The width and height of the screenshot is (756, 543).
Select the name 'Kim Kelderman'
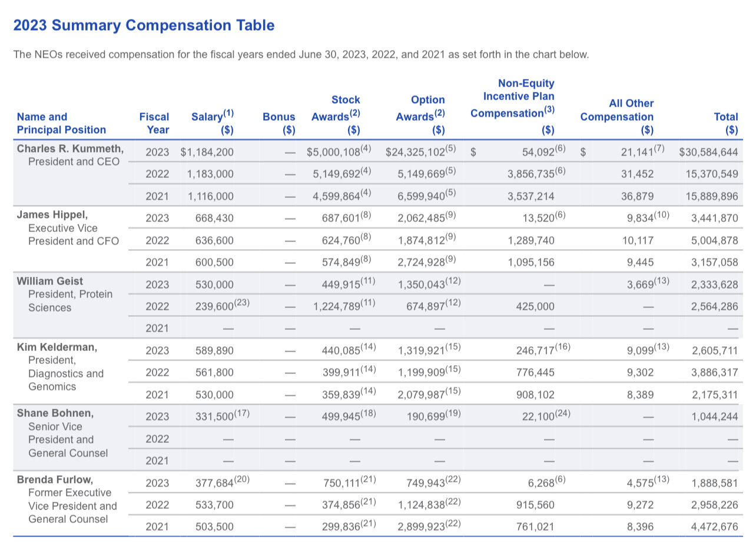tap(56, 347)
